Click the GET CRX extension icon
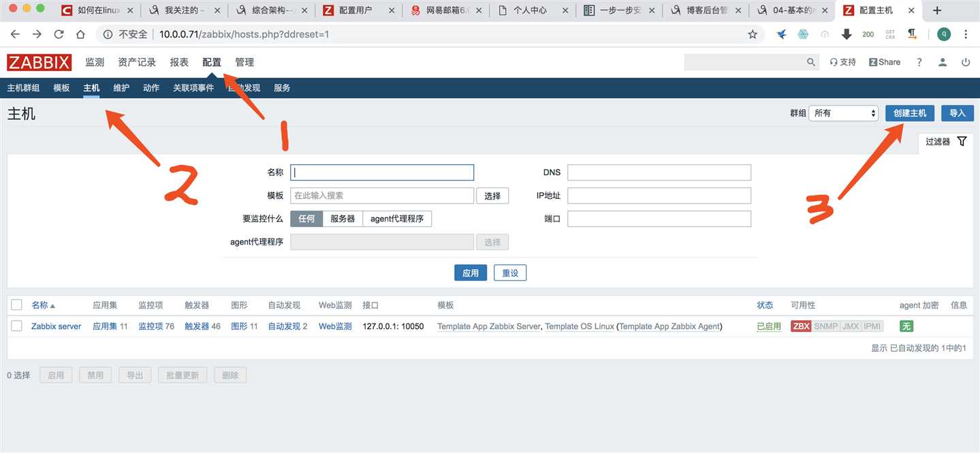The height and width of the screenshot is (453, 980). point(890,34)
